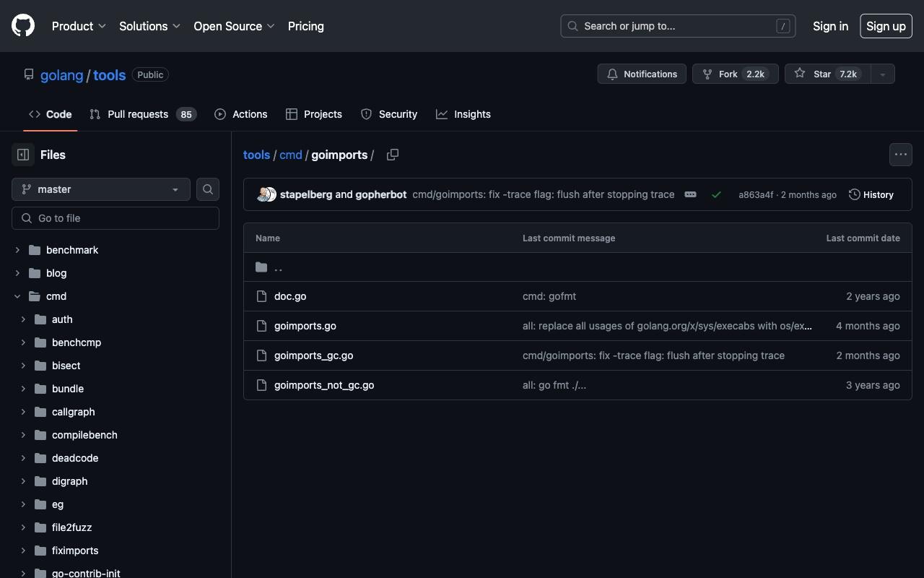The height and width of the screenshot is (578, 924).
Task: Click the callgraph folder icon
Action: click(x=40, y=412)
